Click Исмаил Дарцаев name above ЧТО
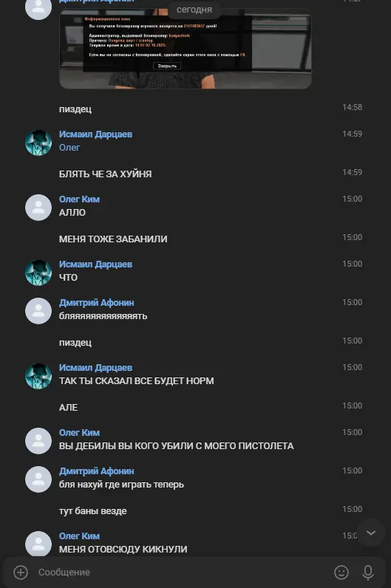The image size is (391, 588). [x=95, y=264]
